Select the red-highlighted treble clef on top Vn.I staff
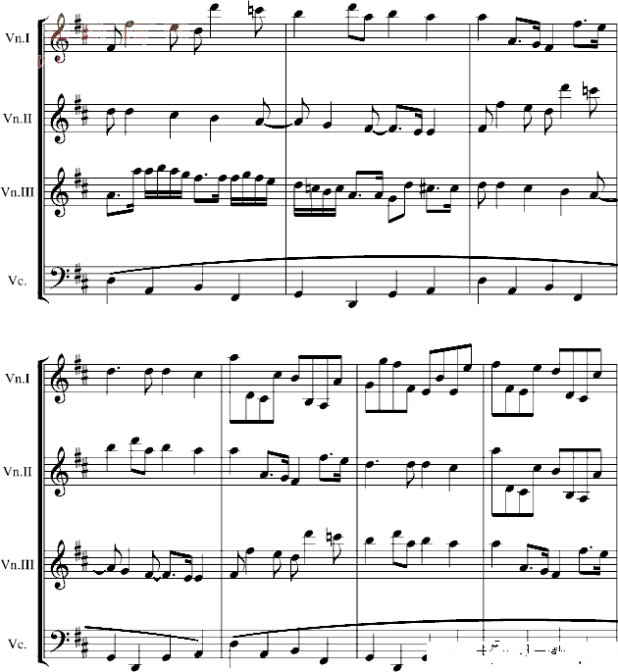 pos(59,38)
